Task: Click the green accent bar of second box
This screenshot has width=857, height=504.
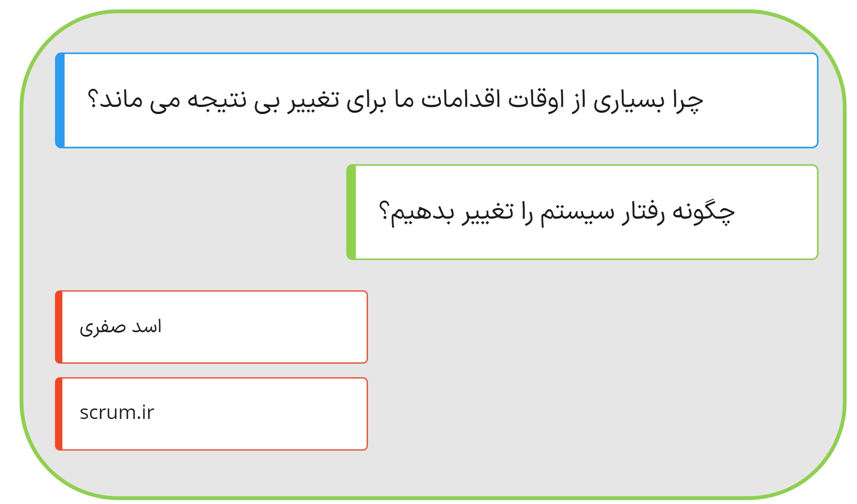Action: pos(351,212)
